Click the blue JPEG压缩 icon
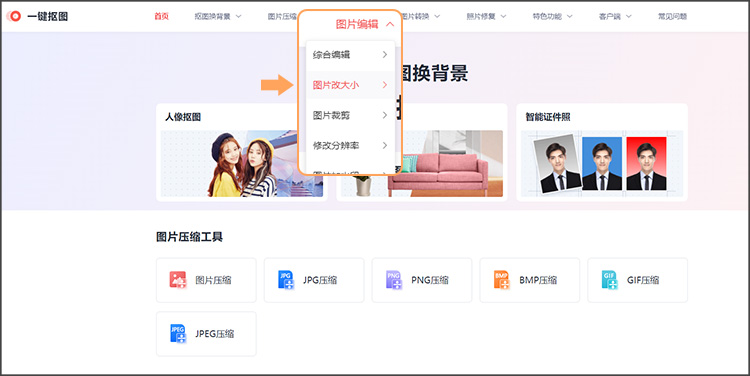 (x=178, y=333)
